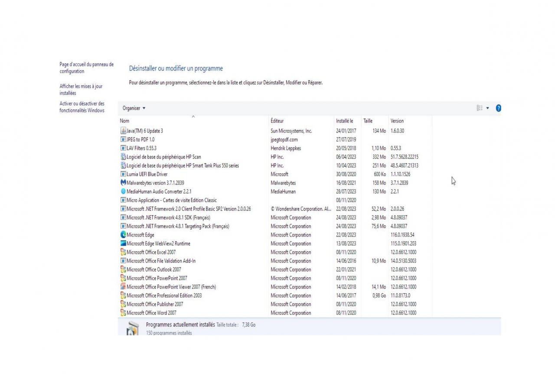Select Malwarebytes version 3.7.1.2839 entry

155,183
